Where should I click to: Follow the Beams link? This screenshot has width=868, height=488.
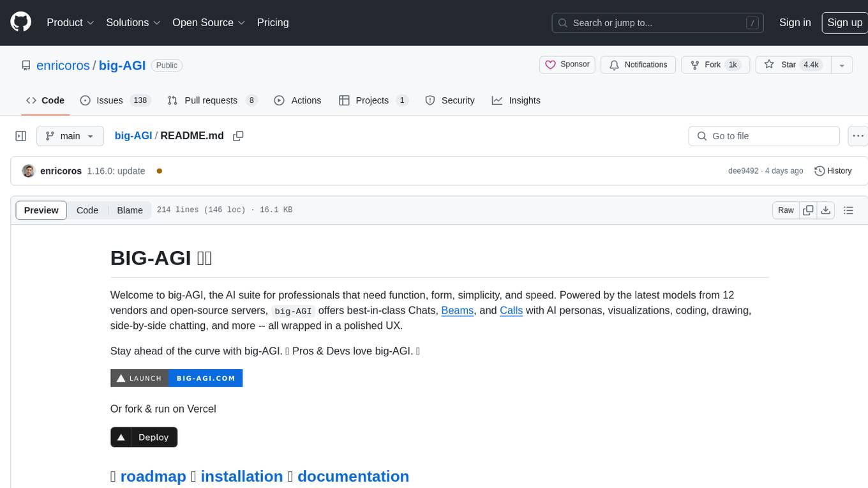(458, 310)
